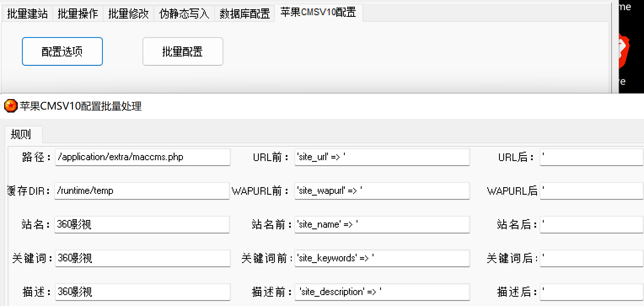The image size is (644, 306).
Task: Focus the URL后 input field
Action: pyautogui.click(x=592, y=157)
